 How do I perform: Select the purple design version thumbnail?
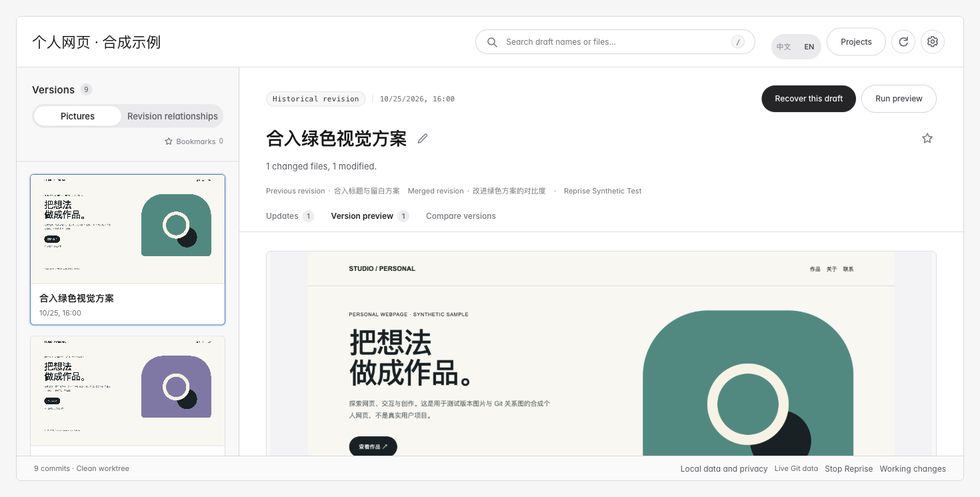(x=127, y=396)
